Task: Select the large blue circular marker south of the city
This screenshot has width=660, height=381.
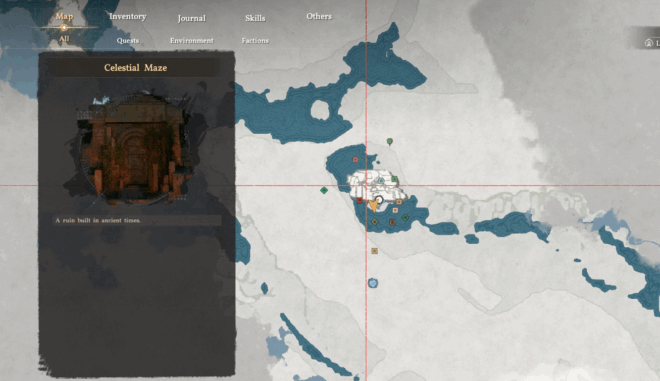Action: pyautogui.click(x=373, y=283)
